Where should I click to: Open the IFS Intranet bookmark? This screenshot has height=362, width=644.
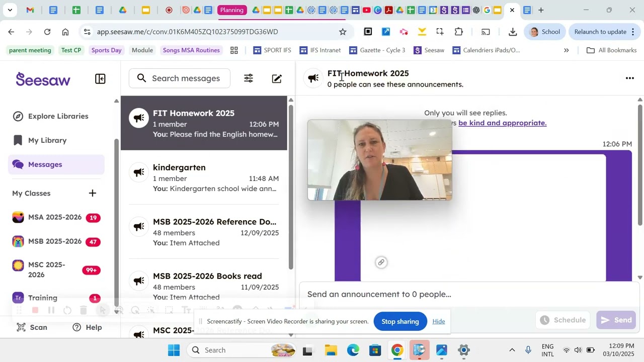320,50
